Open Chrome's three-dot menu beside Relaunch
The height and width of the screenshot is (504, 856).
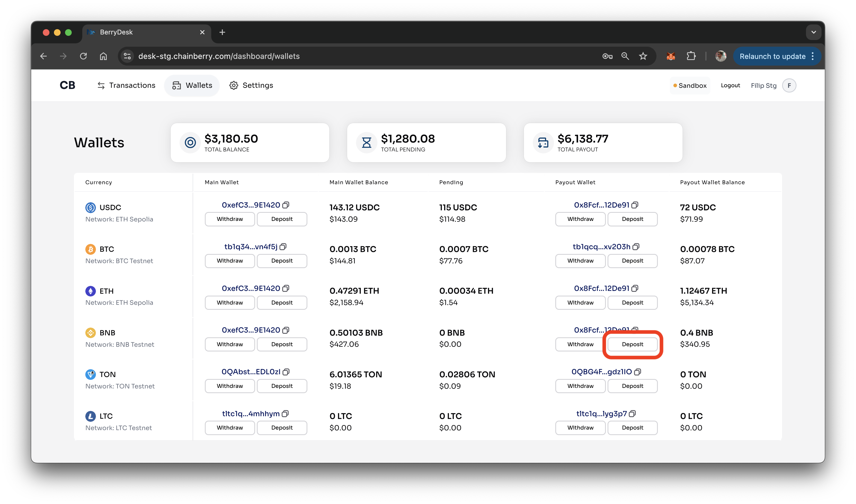(813, 56)
